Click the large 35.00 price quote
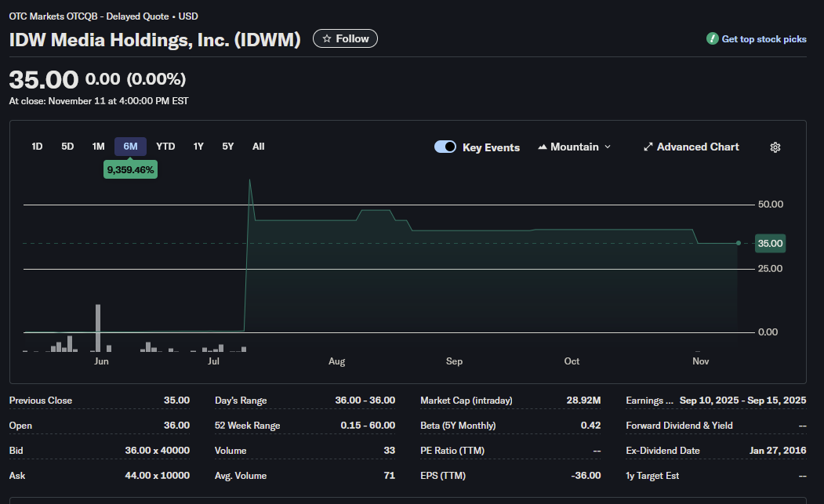 tap(44, 80)
